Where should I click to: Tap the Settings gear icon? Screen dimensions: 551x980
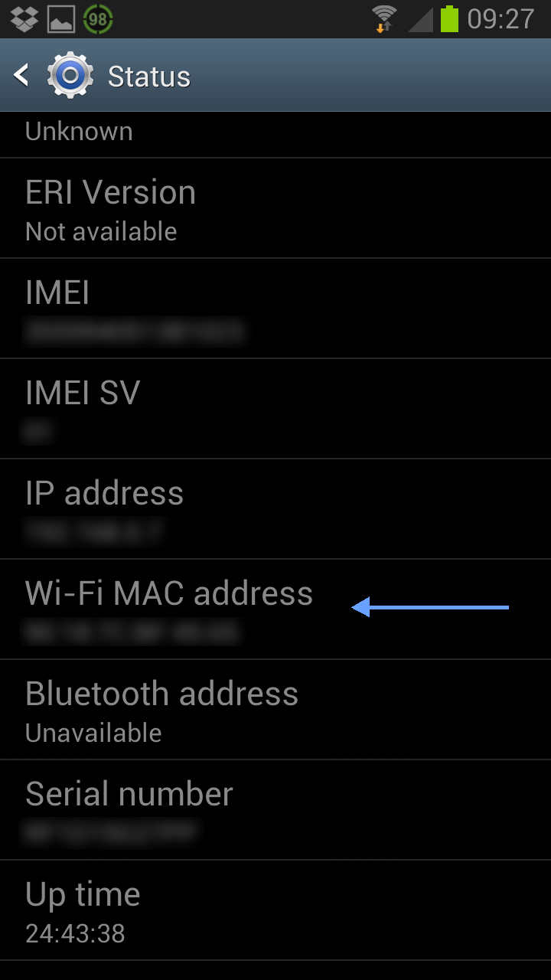pos(70,76)
